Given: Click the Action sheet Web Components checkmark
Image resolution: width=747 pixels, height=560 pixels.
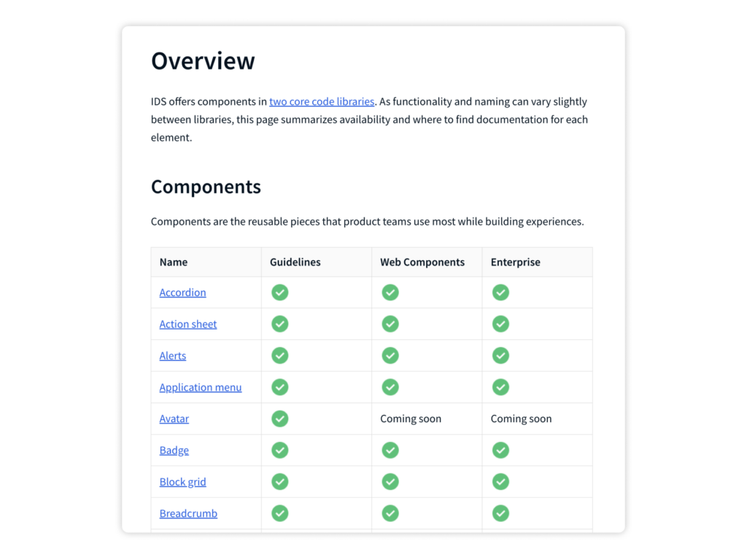Looking at the screenshot, I should (390, 324).
